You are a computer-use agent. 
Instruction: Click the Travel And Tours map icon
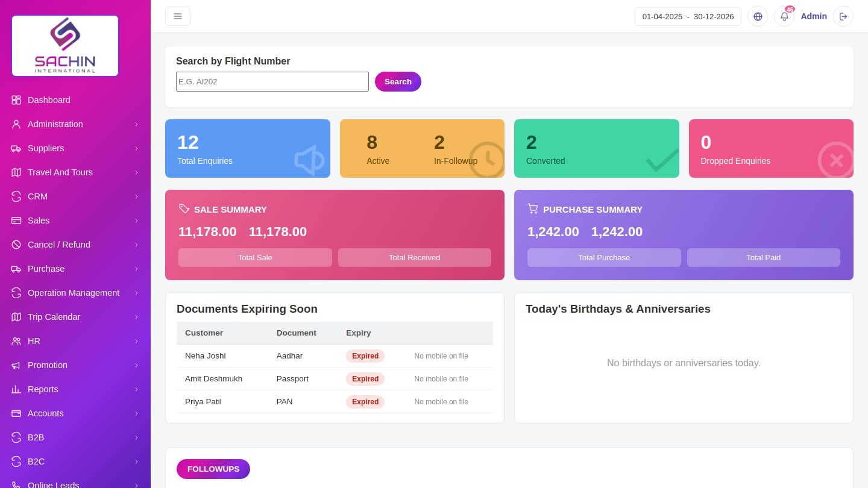point(16,172)
